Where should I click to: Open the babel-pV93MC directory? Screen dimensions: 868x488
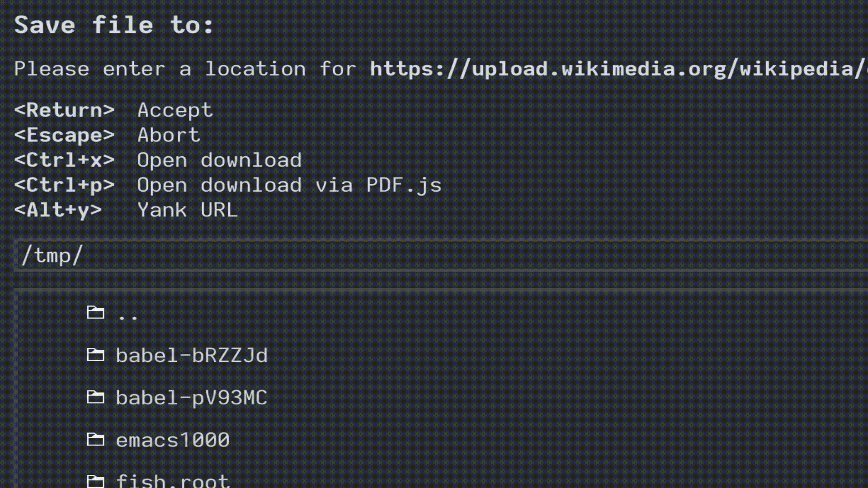191,398
